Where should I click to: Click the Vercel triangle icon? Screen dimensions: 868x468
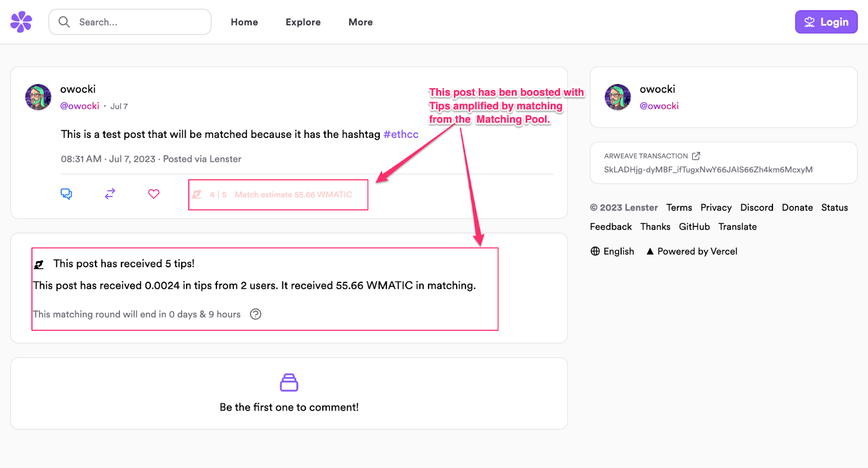[650, 251]
